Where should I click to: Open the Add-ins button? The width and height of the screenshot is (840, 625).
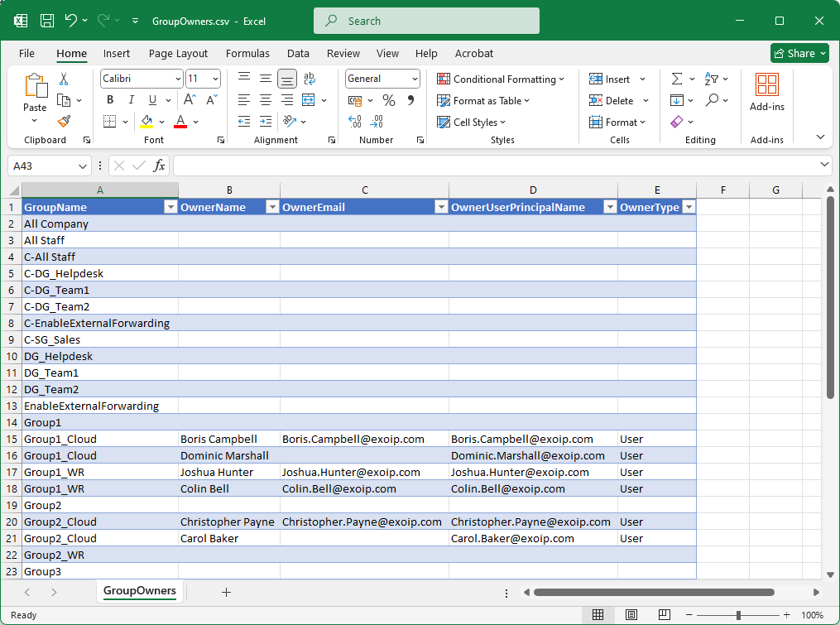(766, 93)
